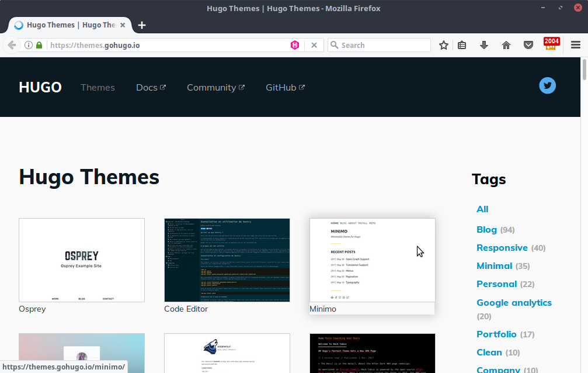Open the Osprey theme thumbnail
This screenshot has width=588, height=373.
pyautogui.click(x=82, y=260)
